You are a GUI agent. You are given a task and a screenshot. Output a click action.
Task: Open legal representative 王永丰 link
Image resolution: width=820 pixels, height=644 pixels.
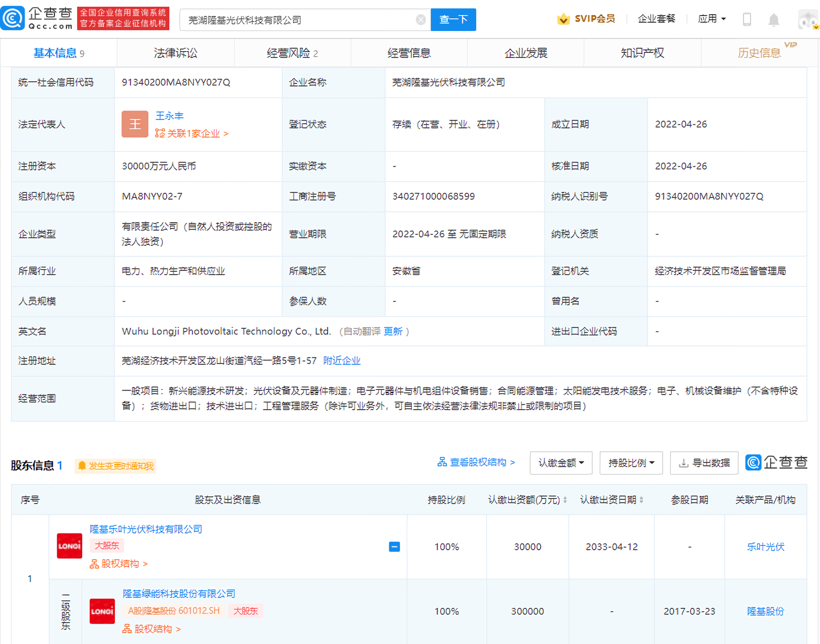coord(169,116)
